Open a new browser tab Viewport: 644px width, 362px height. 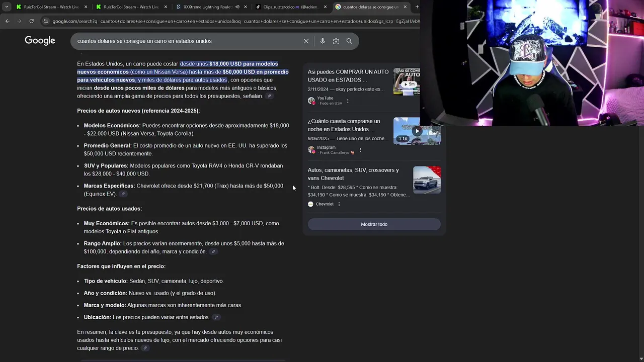pos(417,7)
